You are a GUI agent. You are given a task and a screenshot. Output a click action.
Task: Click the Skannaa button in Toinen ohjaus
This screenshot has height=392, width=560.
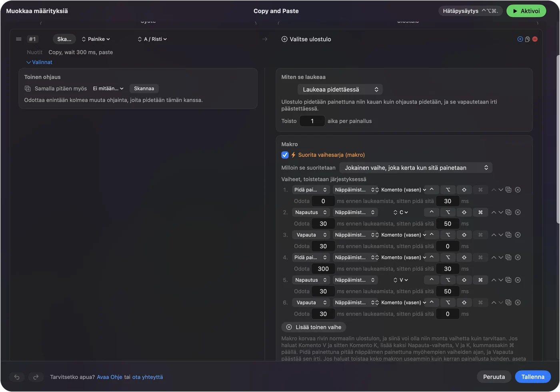click(x=144, y=89)
